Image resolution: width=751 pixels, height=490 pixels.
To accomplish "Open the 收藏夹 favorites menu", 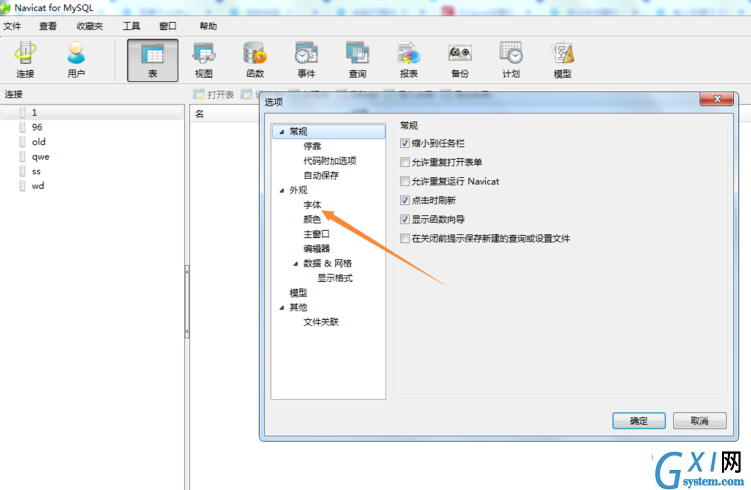I will (90, 26).
